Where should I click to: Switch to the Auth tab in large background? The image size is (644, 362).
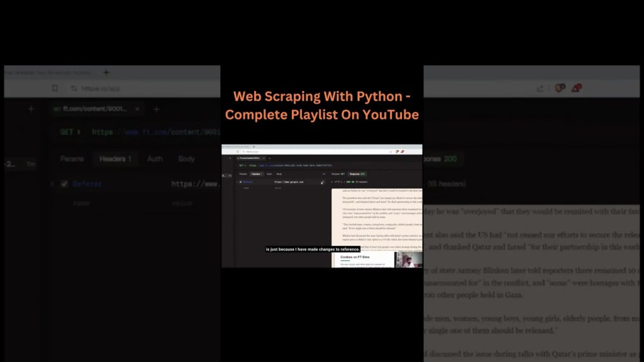click(x=155, y=159)
